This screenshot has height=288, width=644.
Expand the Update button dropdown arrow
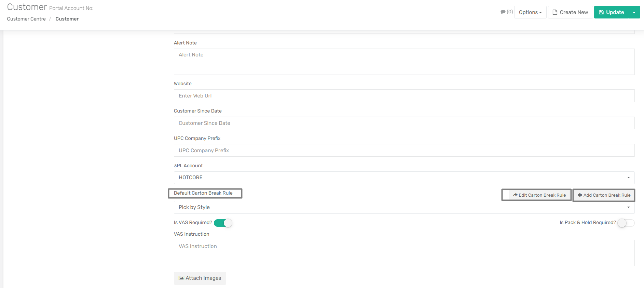[634, 12]
